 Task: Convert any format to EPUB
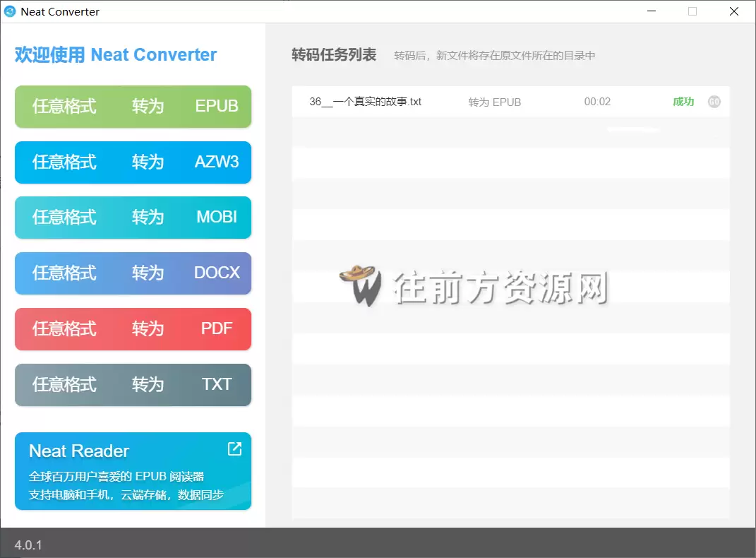pyautogui.click(x=133, y=107)
